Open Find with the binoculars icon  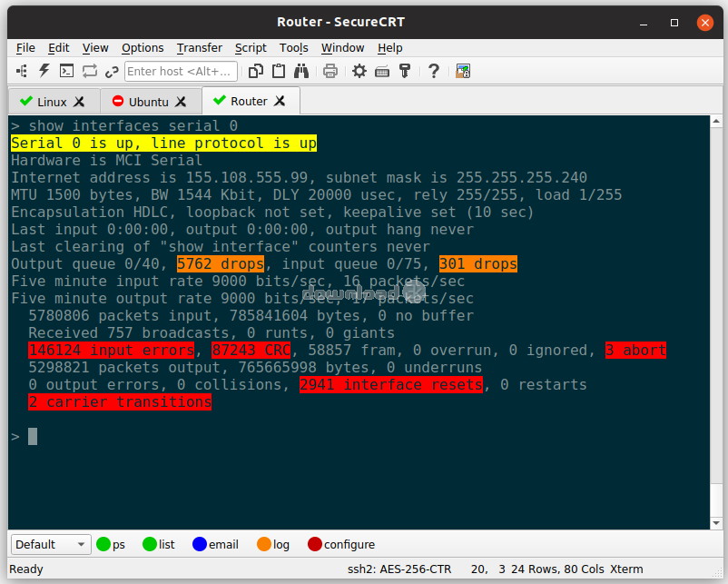pos(301,71)
